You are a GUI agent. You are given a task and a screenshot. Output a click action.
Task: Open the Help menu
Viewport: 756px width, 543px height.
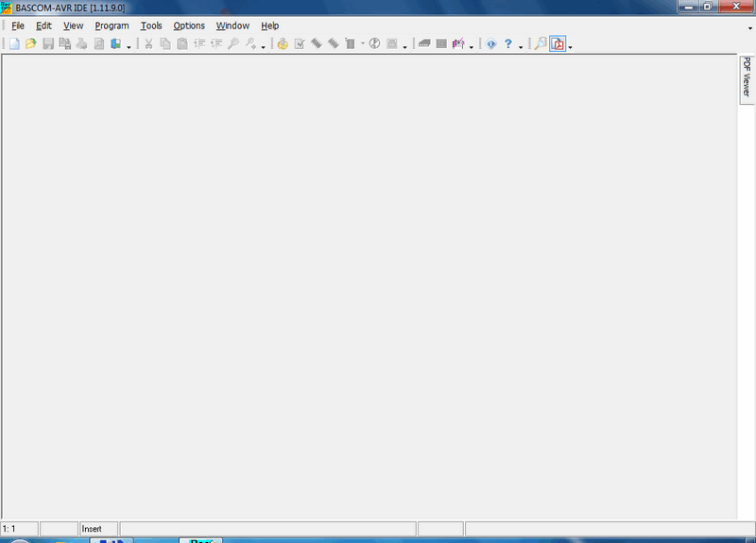(270, 26)
